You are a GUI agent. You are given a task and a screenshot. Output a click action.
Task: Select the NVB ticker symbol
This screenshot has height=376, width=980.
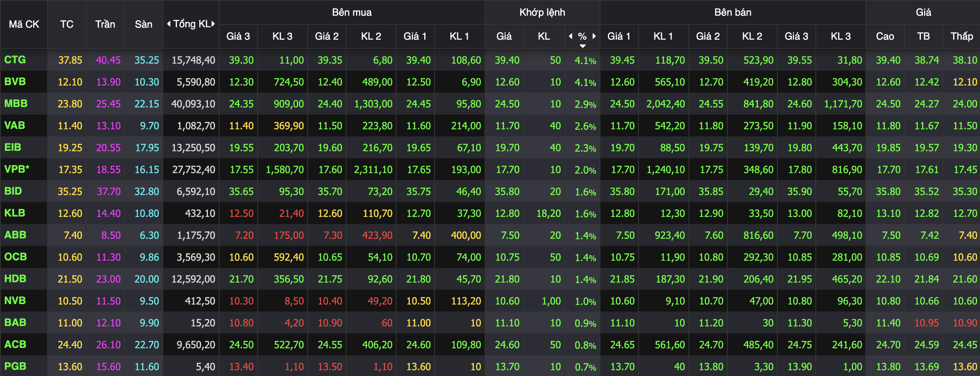point(15,301)
